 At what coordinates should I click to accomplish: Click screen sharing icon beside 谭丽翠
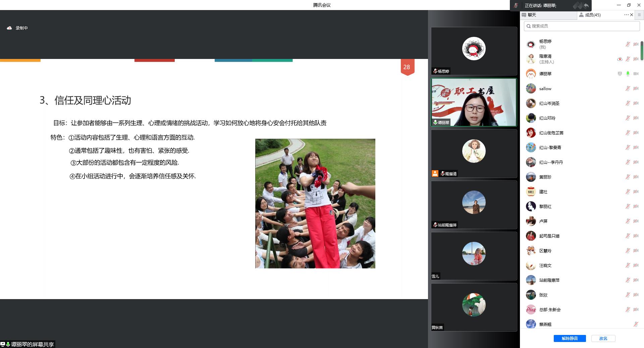pos(620,74)
